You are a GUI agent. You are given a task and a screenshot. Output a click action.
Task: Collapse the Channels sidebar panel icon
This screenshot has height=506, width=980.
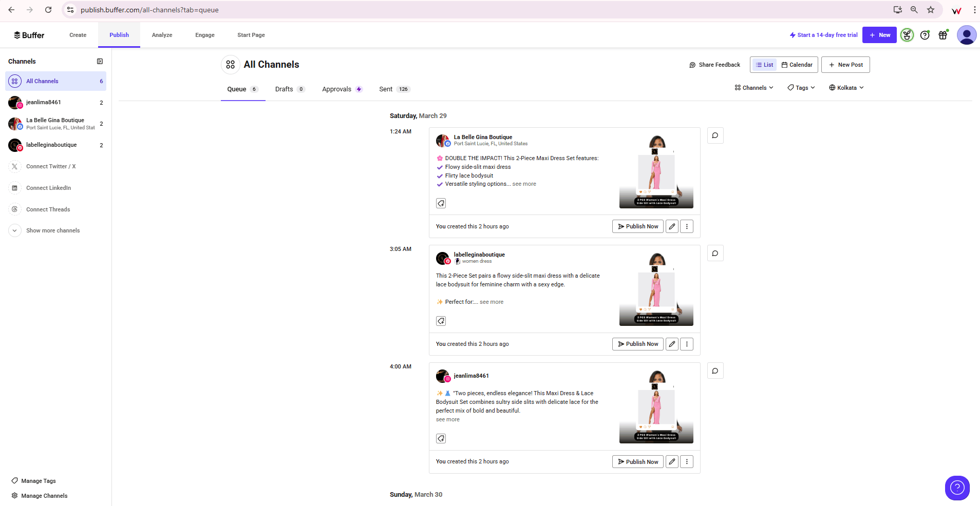100,61
